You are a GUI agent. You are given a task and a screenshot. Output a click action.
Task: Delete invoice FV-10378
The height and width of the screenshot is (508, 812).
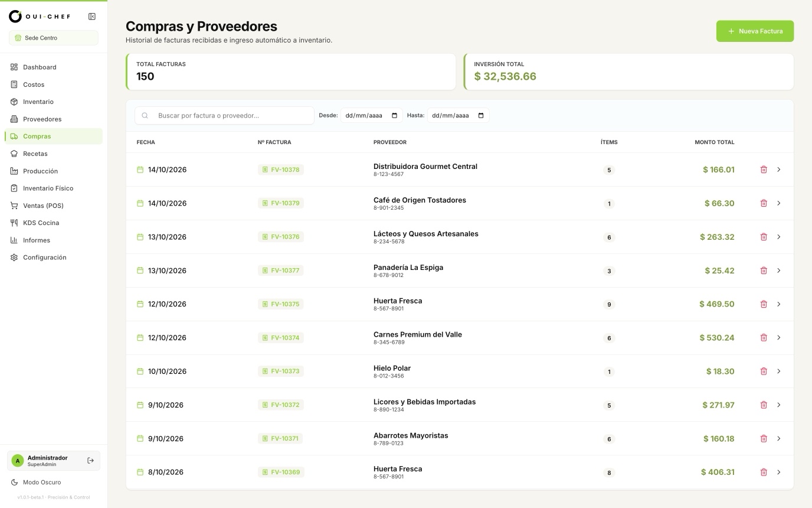point(764,170)
